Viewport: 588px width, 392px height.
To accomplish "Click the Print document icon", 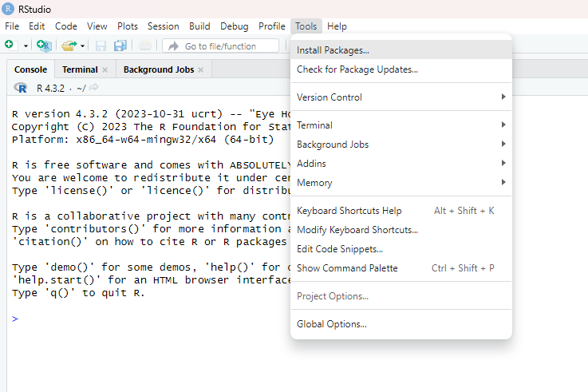I will 145,46.
